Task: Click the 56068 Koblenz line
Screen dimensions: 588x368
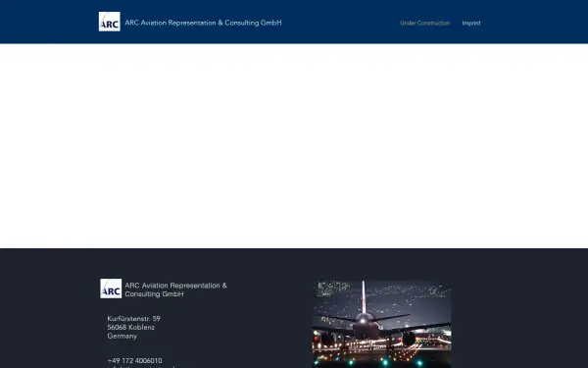Action: pos(131,327)
